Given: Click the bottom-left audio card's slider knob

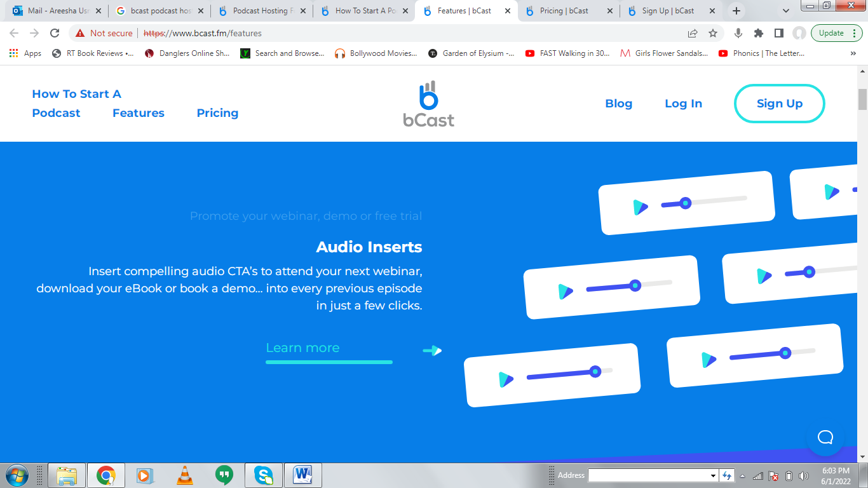Looking at the screenshot, I should 595,371.
